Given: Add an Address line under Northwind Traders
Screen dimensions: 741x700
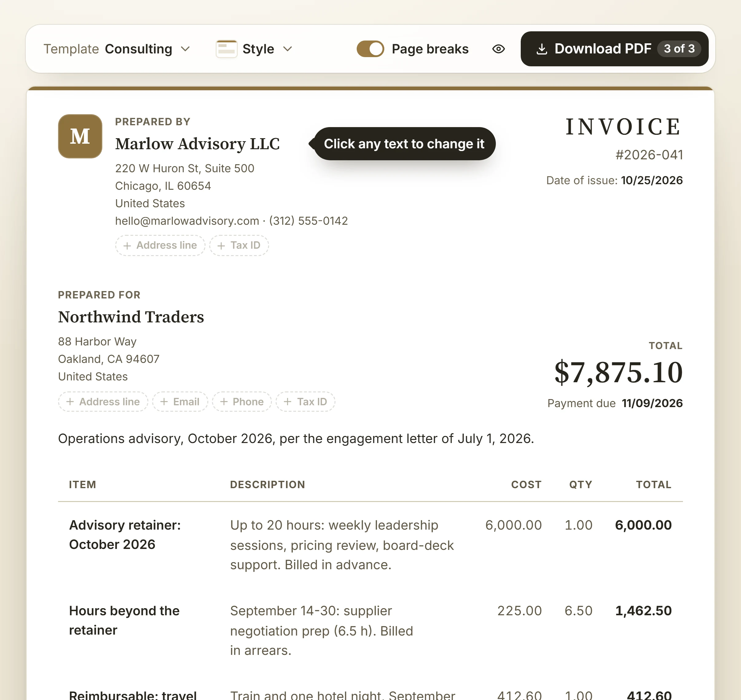Looking at the screenshot, I should [x=103, y=402].
